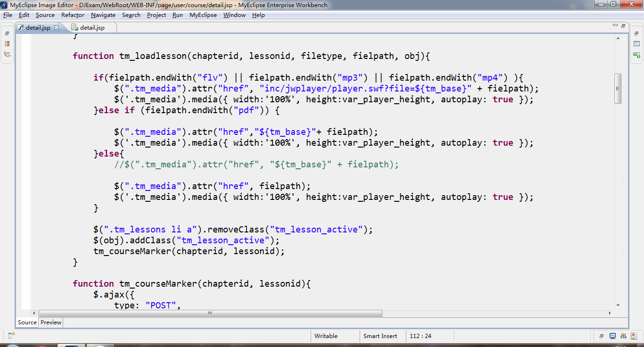Open the MyEclipse menu
Image resolution: width=644 pixels, height=347 pixels.
(x=203, y=15)
